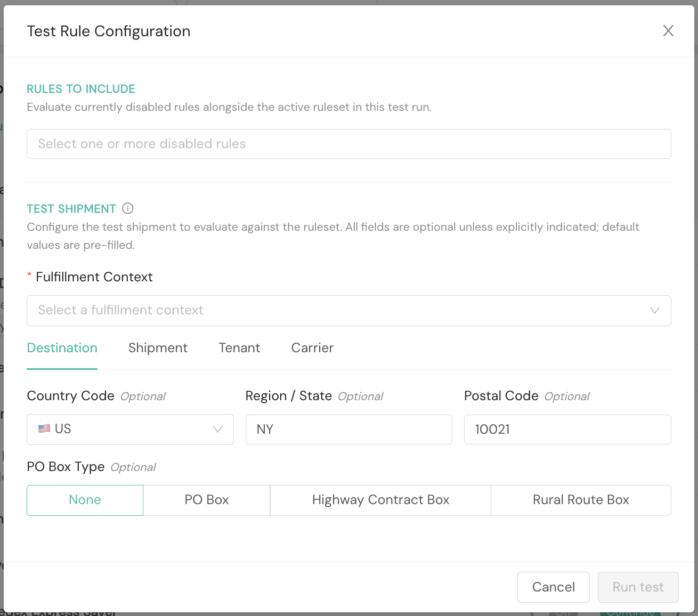
Task: Click the Test Shipment info icon
Action: 128,208
